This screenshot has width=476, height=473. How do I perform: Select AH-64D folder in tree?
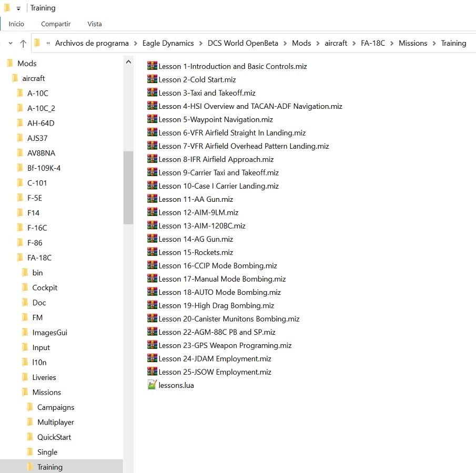click(40, 123)
